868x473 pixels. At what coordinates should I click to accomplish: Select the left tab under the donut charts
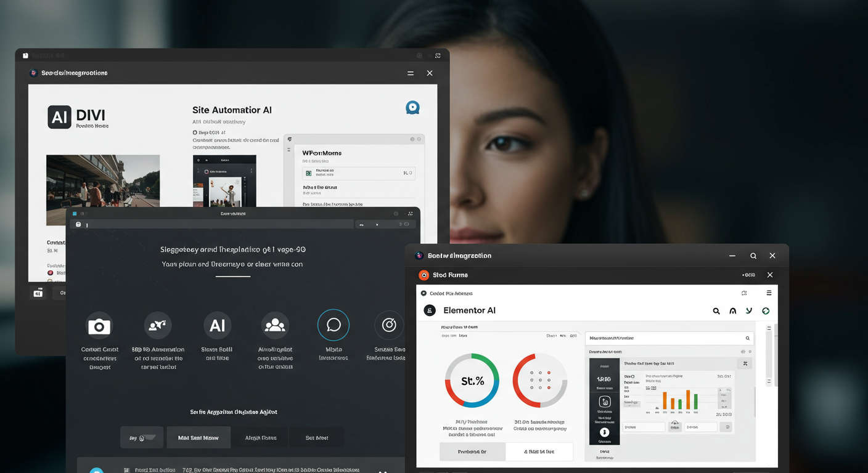(472, 451)
